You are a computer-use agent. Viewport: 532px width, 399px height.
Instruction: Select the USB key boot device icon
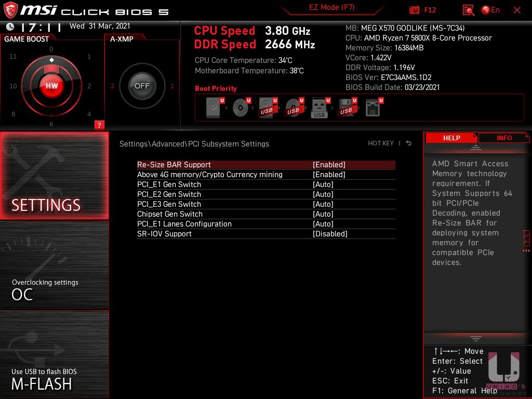click(321, 108)
